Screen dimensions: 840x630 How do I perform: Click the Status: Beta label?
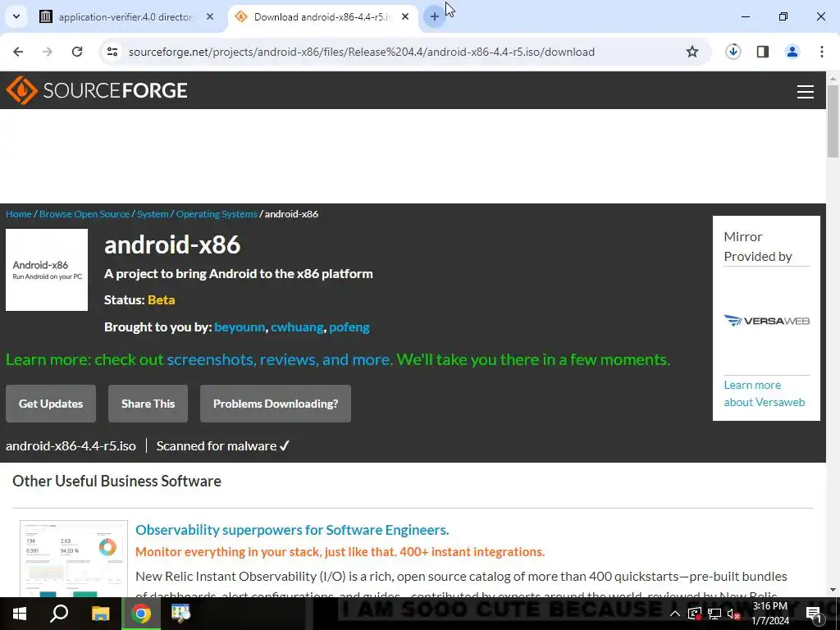pyautogui.click(x=139, y=300)
